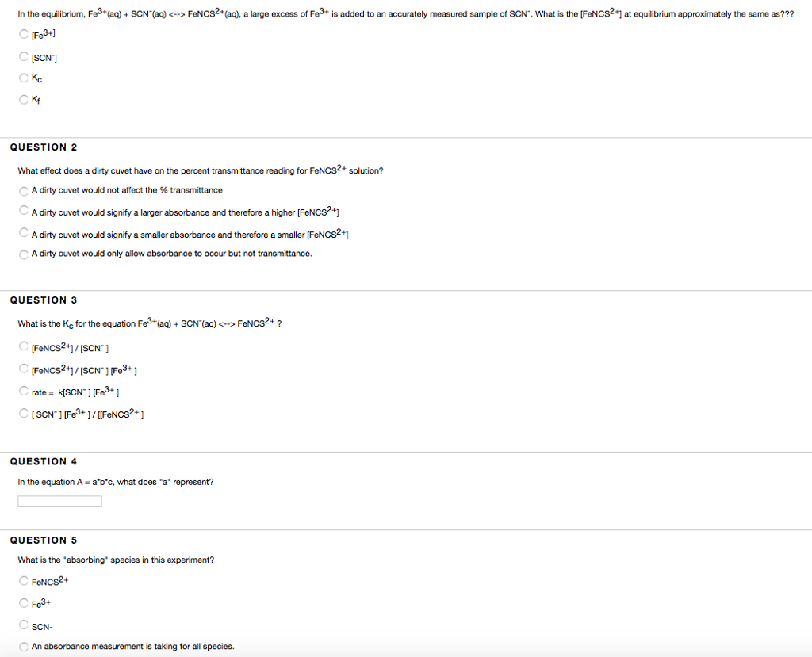Pick the inverted Kc expression in Question 3
Viewport: 812px width, 657px height.
click(24, 413)
